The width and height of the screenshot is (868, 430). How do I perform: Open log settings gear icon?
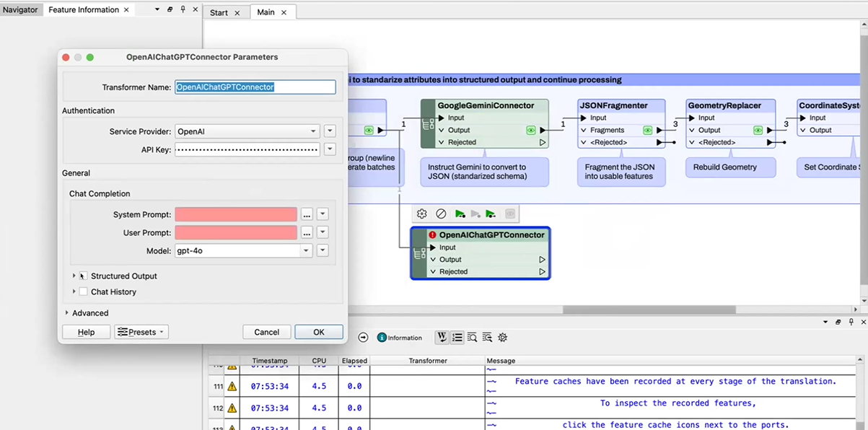coord(503,337)
